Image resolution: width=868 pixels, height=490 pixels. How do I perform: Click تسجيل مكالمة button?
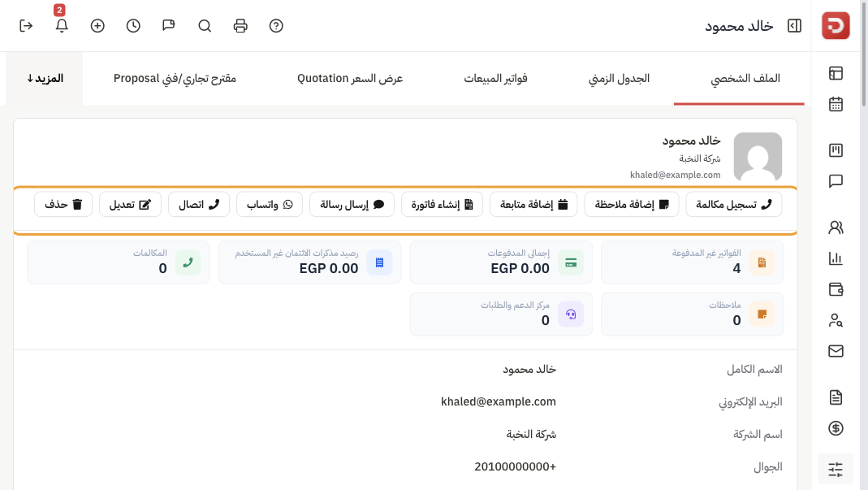[733, 205]
